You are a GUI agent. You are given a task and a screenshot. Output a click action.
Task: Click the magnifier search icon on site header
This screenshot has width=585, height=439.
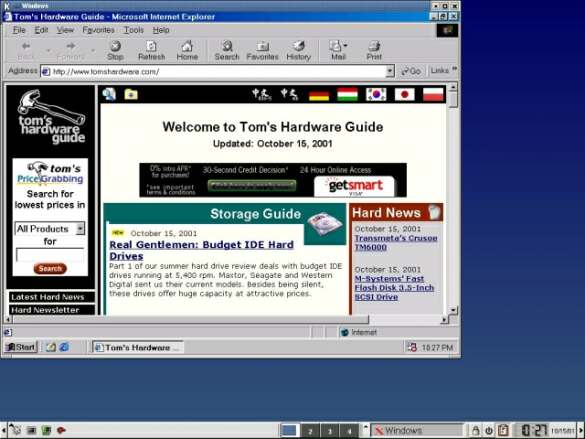[109, 94]
